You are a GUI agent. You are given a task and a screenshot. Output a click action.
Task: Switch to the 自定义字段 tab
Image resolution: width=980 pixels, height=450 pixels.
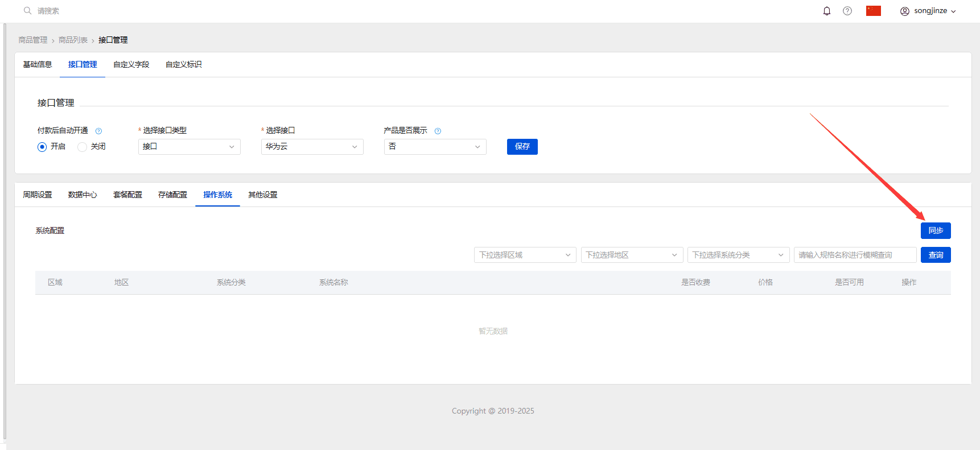[x=131, y=64]
